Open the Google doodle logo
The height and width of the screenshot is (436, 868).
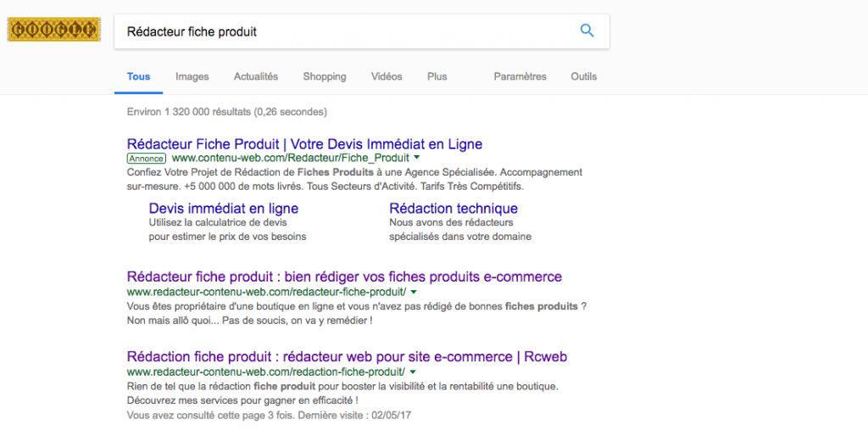[53, 30]
